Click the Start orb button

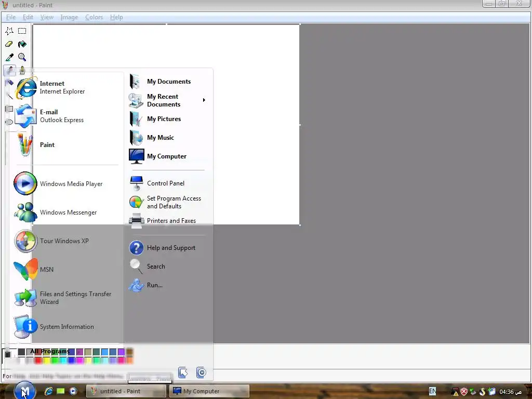point(25,390)
